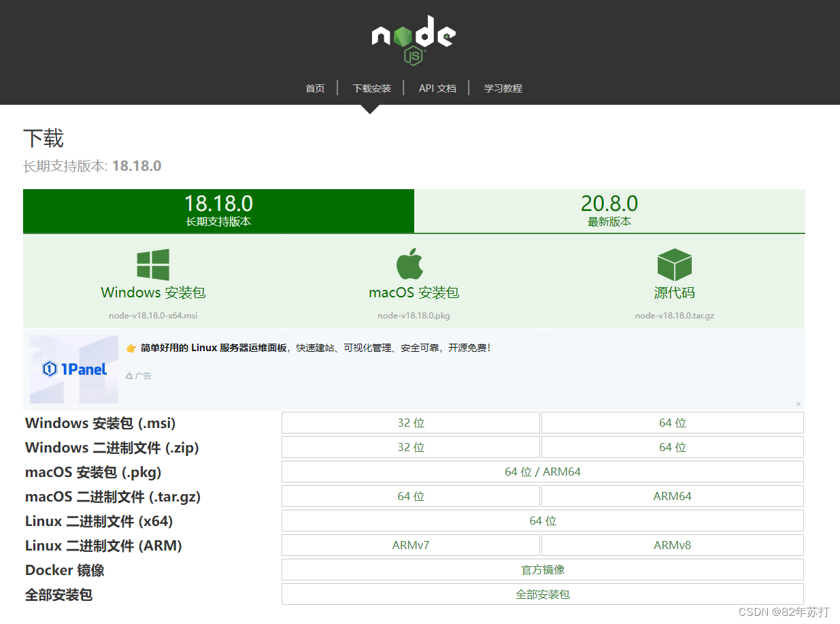840x624 pixels.
Task: Download Windows .msi 64 位 installer
Action: pyautogui.click(x=673, y=423)
